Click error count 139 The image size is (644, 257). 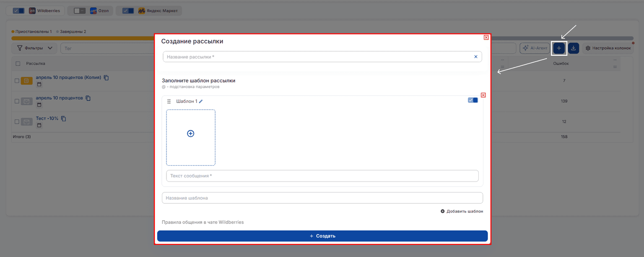[564, 101]
